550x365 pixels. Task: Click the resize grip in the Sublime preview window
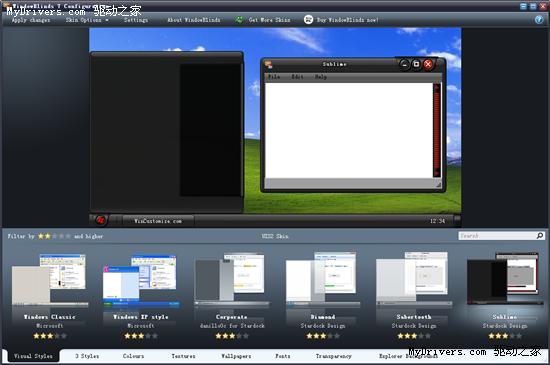coord(438,183)
